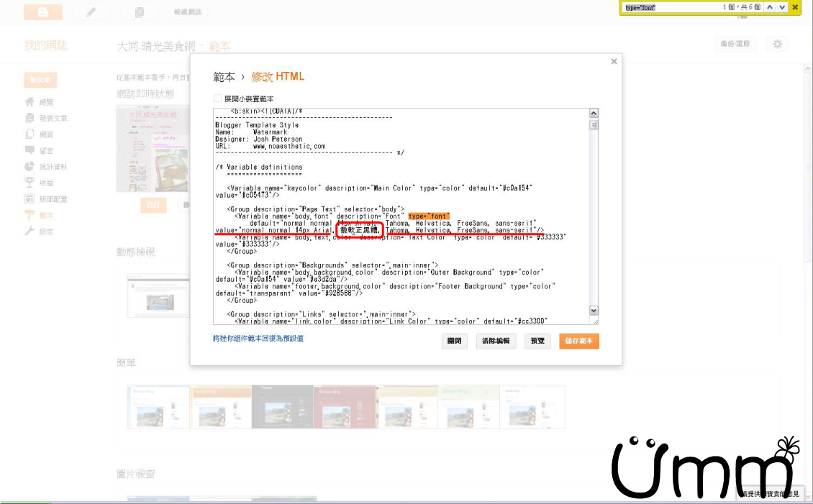Image resolution: width=813 pixels, height=504 pixels.
Task: Click the 範本 breadcrumb in dialog title
Action: [224, 77]
